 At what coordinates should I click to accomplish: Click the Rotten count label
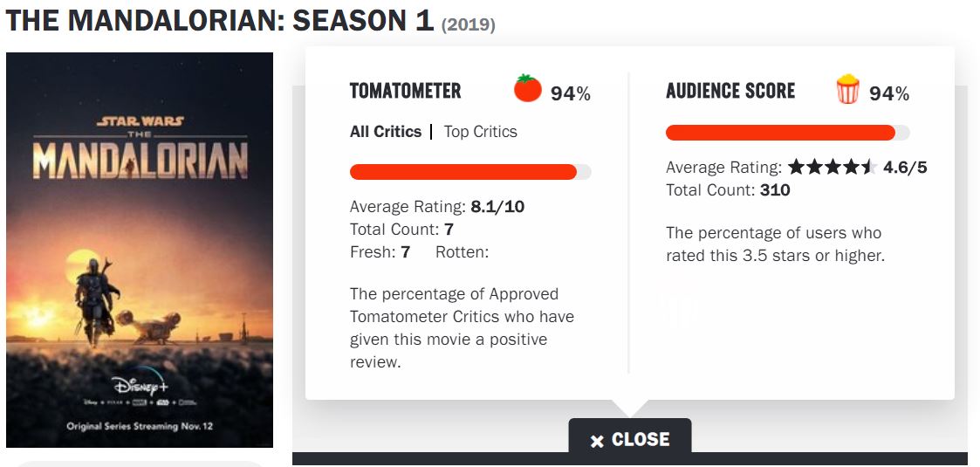coord(462,252)
